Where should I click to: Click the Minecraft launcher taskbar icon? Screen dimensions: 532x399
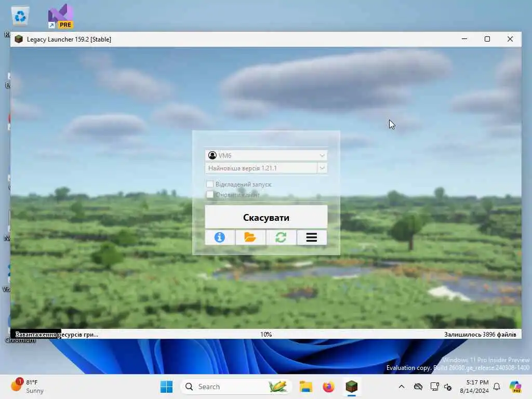pyautogui.click(x=352, y=387)
